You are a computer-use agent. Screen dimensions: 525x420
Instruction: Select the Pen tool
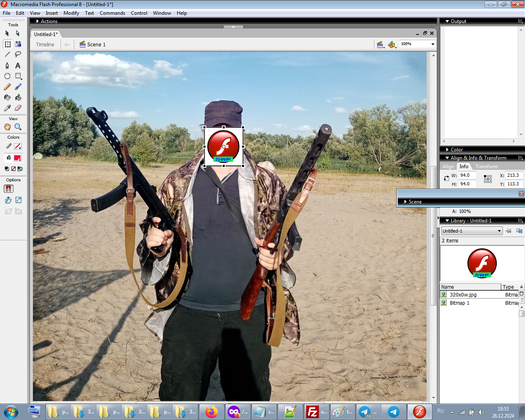(x=7, y=66)
